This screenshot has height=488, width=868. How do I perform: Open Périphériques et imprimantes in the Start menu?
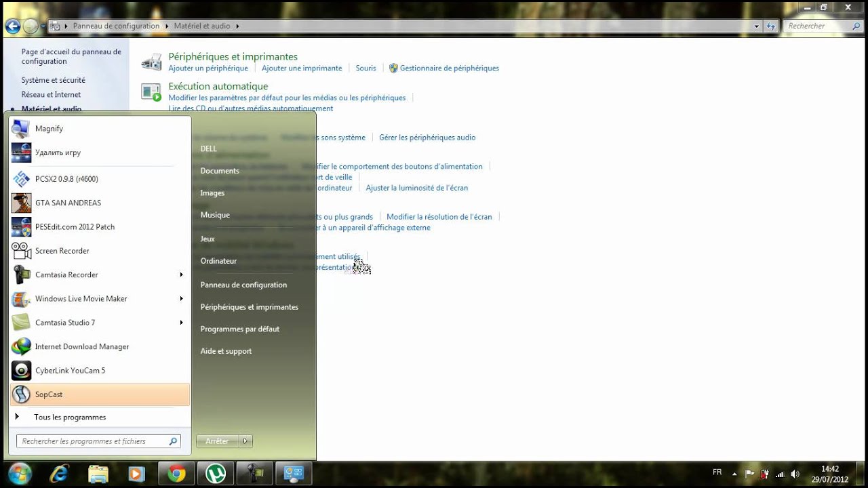tap(249, 307)
